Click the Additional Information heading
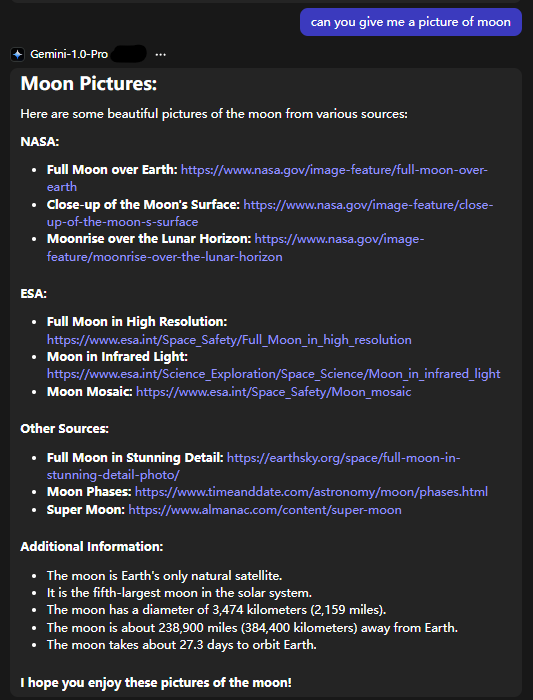533x700 pixels. pyautogui.click(x=92, y=547)
